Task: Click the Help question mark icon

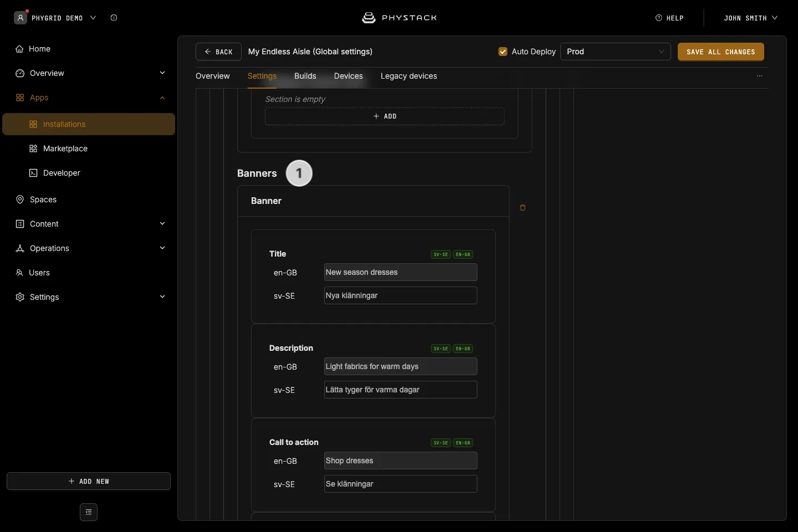Action: 659,18
